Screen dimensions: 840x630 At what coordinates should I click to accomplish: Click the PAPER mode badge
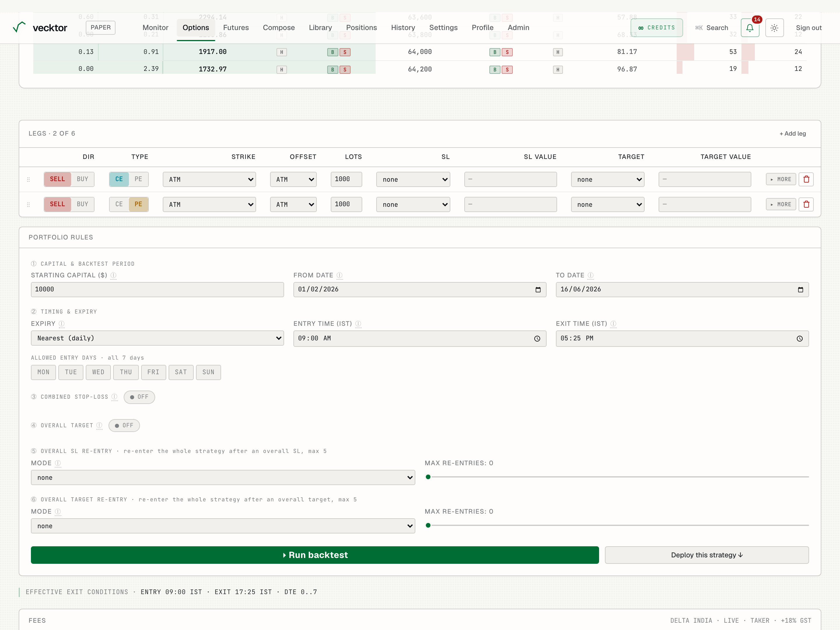(101, 28)
